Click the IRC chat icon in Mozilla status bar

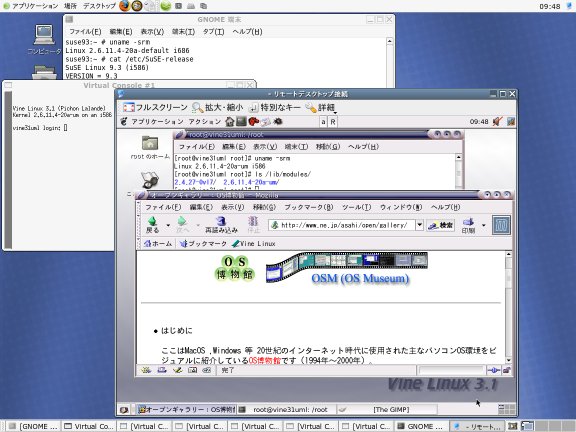tap(206, 370)
